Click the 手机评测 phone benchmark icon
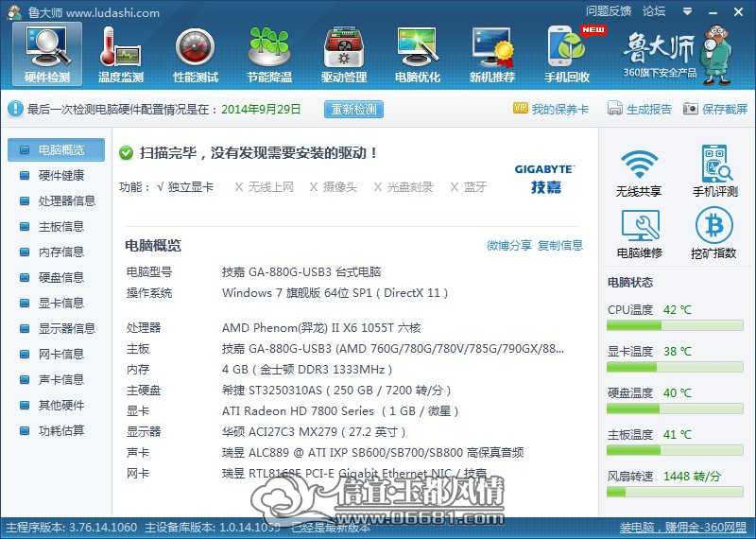The height and width of the screenshot is (539, 756). click(716, 163)
